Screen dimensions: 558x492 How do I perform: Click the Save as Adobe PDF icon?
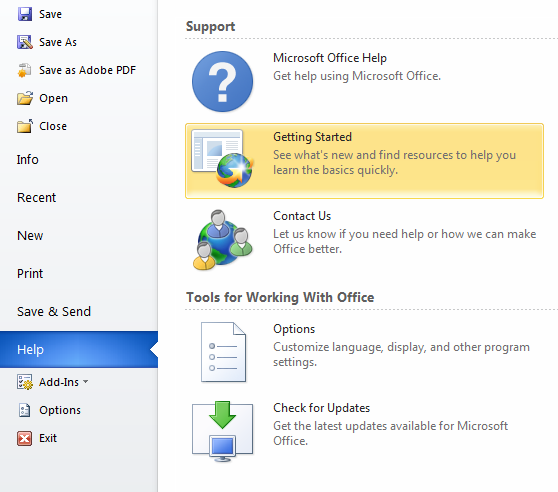point(25,70)
